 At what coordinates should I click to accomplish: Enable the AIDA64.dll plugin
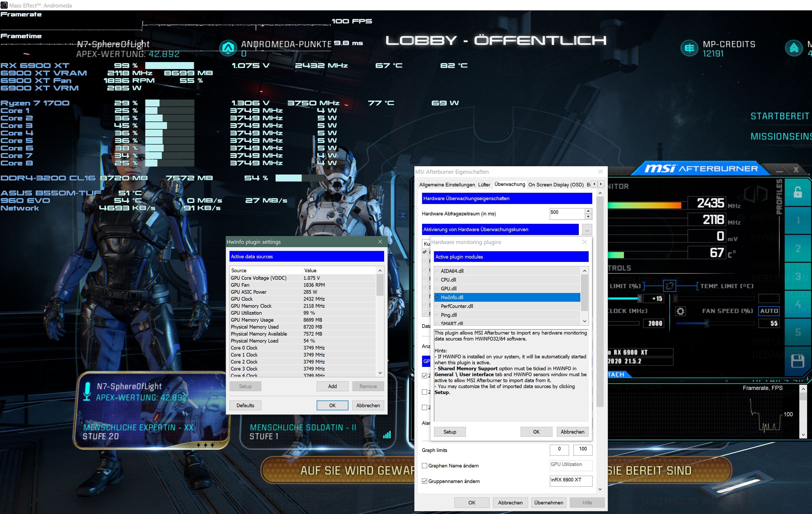tap(437, 271)
